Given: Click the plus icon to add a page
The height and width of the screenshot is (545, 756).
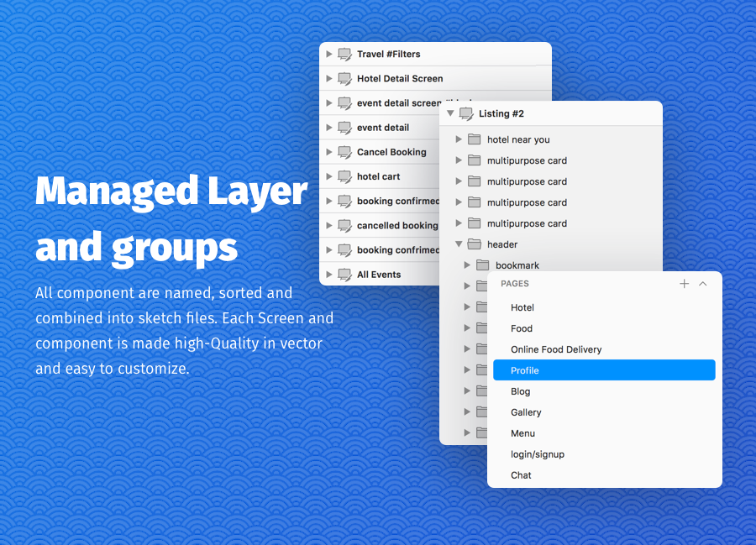Looking at the screenshot, I should click(684, 284).
